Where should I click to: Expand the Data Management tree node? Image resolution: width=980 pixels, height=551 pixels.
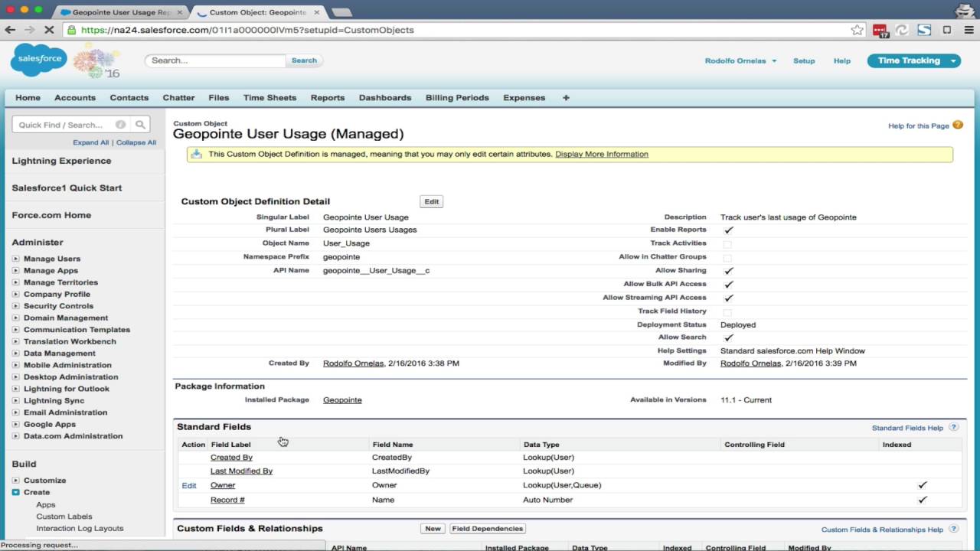[15, 354]
